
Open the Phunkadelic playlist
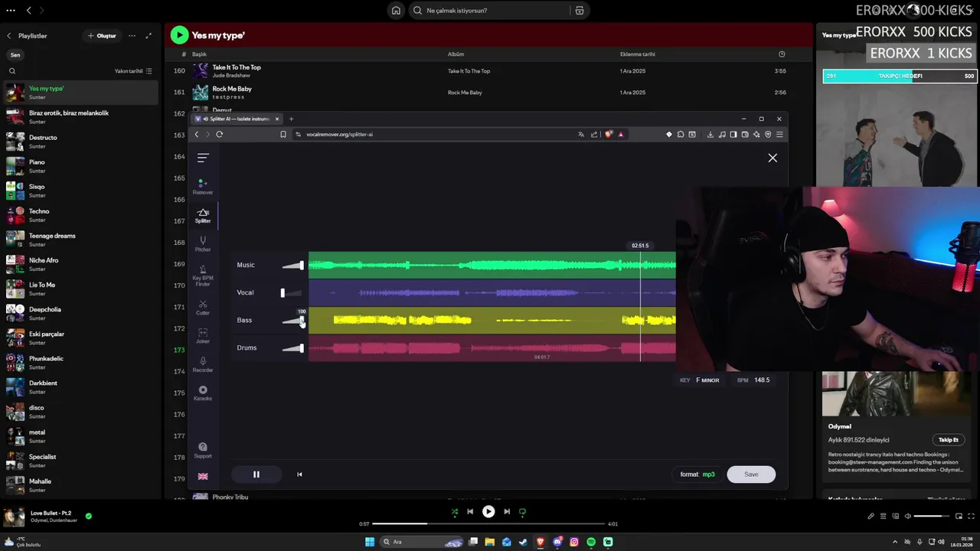[80, 362]
